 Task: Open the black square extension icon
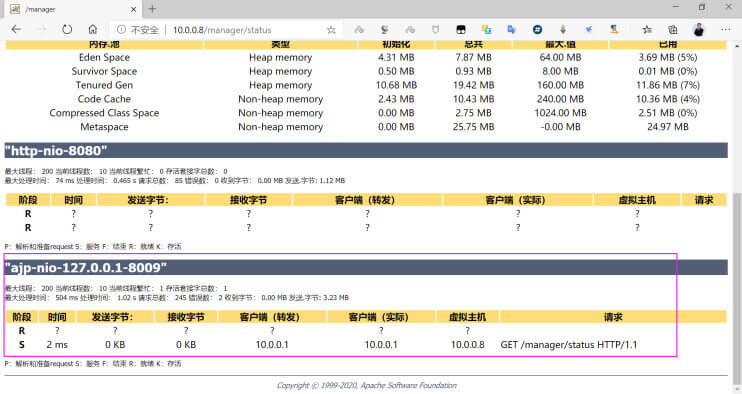click(461, 30)
